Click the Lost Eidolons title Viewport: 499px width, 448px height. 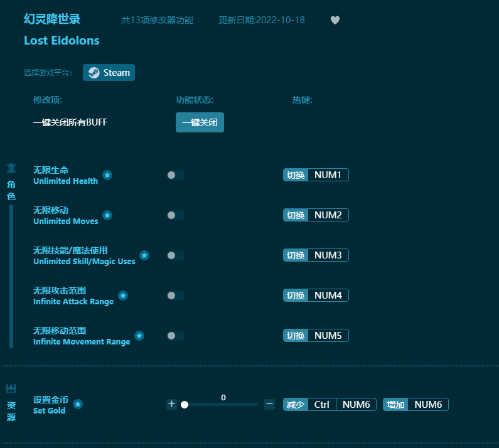pos(62,40)
